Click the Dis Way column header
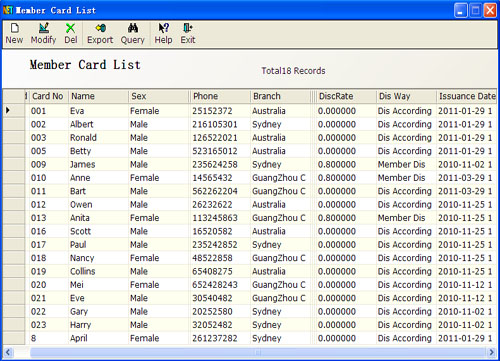Screen dimensions: 500x361 [406, 96]
